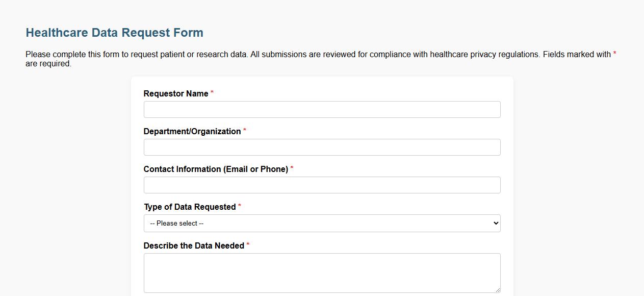The width and height of the screenshot is (644, 296).
Task: Click the Contact Information input field
Action: tap(322, 185)
